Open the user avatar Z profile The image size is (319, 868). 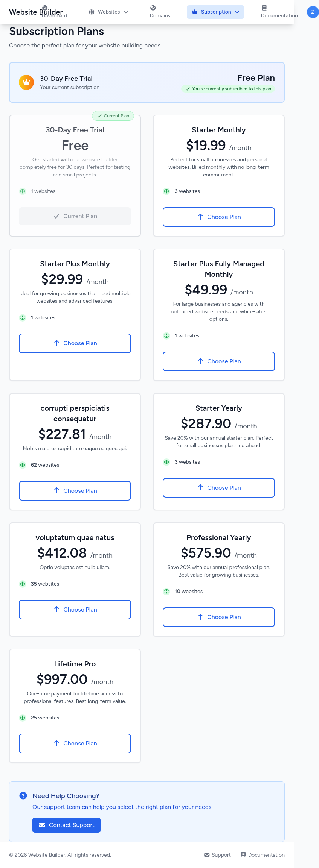(313, 12)
